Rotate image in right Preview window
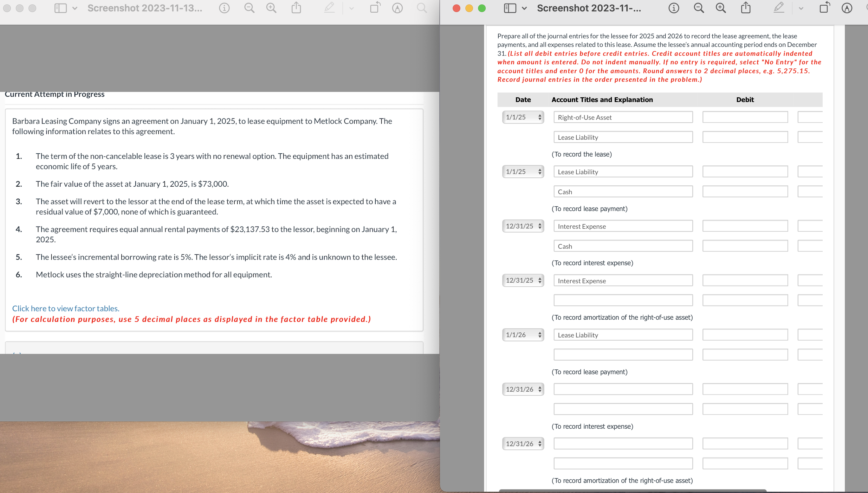 (x=824, y=8)
